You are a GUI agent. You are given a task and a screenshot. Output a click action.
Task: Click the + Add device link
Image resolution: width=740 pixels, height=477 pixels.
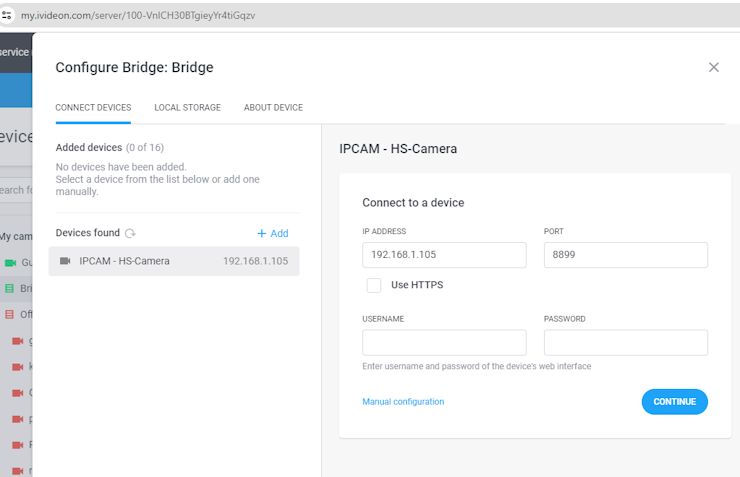[273, 234]
